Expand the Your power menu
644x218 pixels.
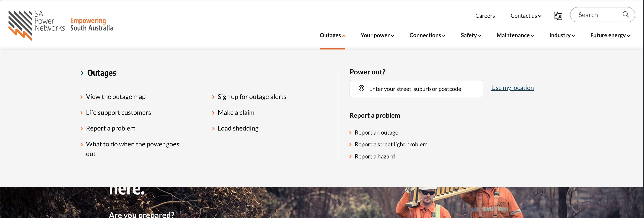coord(377,35)
